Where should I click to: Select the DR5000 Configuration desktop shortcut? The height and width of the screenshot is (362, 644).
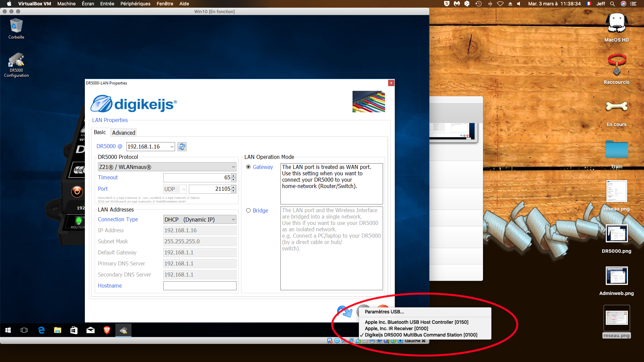click(x=16, y=65)
